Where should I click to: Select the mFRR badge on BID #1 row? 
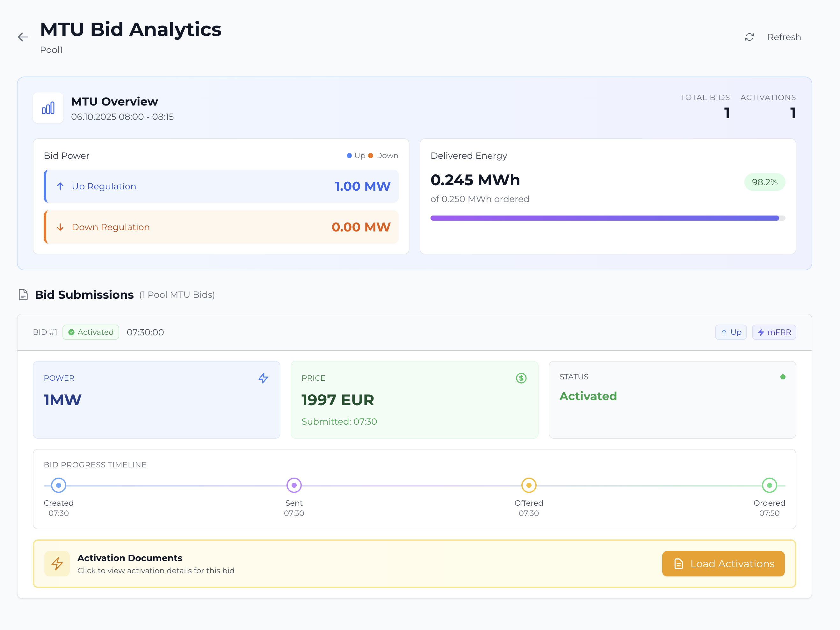click(x=774, y=332)
